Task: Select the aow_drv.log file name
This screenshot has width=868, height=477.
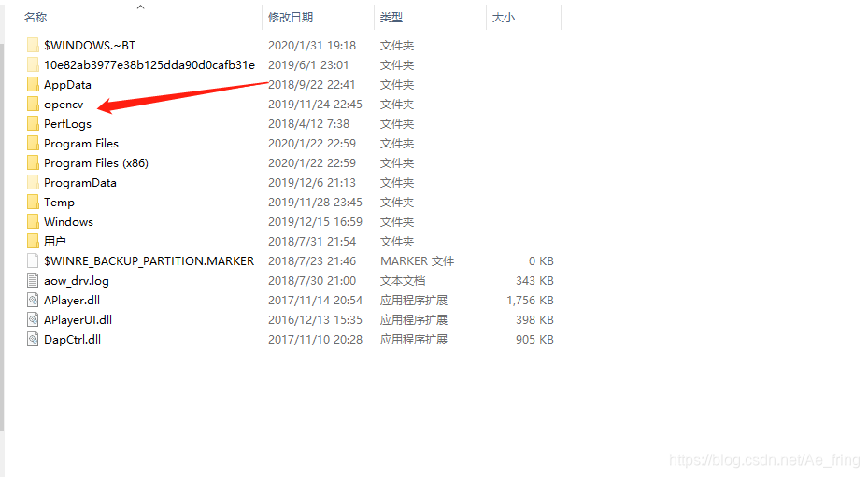Action: 77,281
